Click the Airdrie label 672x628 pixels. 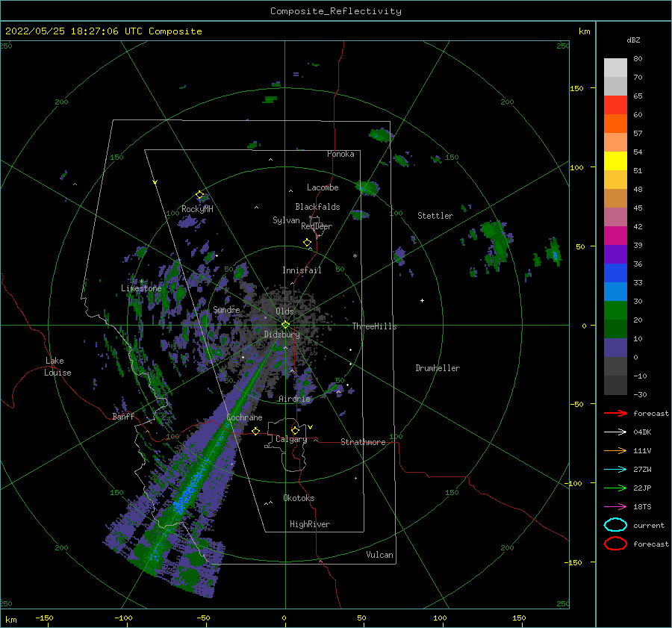tap(294, 399)
